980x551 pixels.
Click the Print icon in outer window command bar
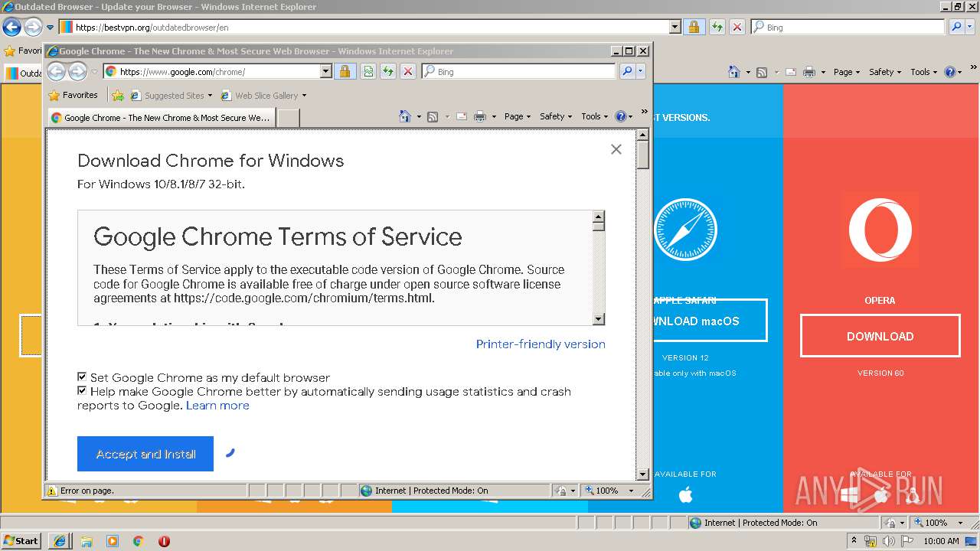tap(809, 72)
